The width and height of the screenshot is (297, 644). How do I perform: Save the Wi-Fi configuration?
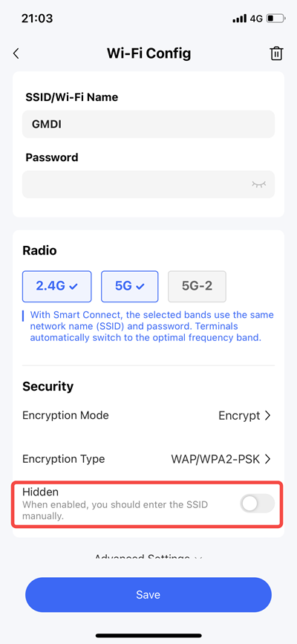[148, 595]
